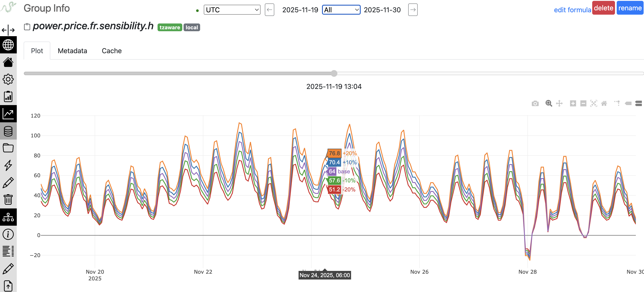Enable show closest data on hover

pos(628,103)
